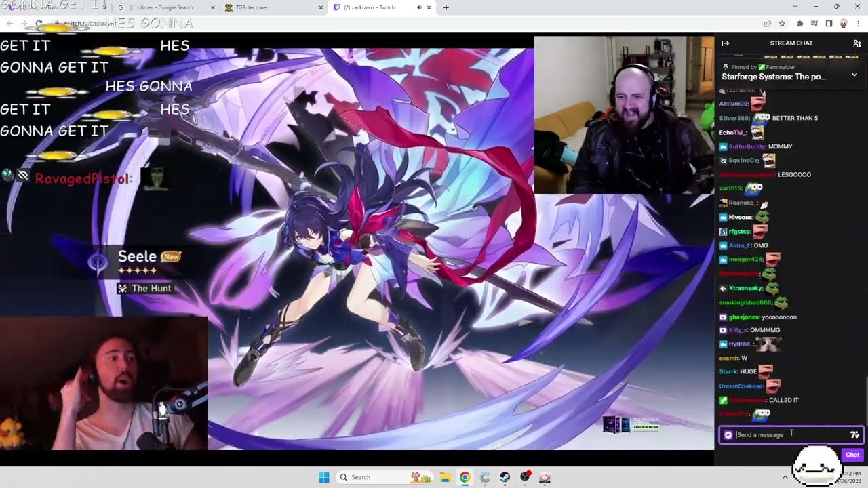This screenshot has height=488, width=868.
Task: Open the anime character taskbar app
Action: click(x=545, y=477)
